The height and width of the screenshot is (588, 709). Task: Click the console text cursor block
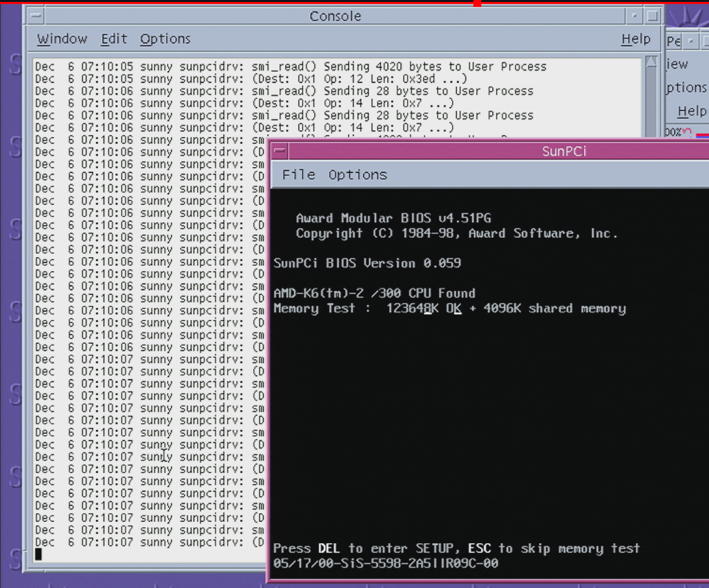39,554
